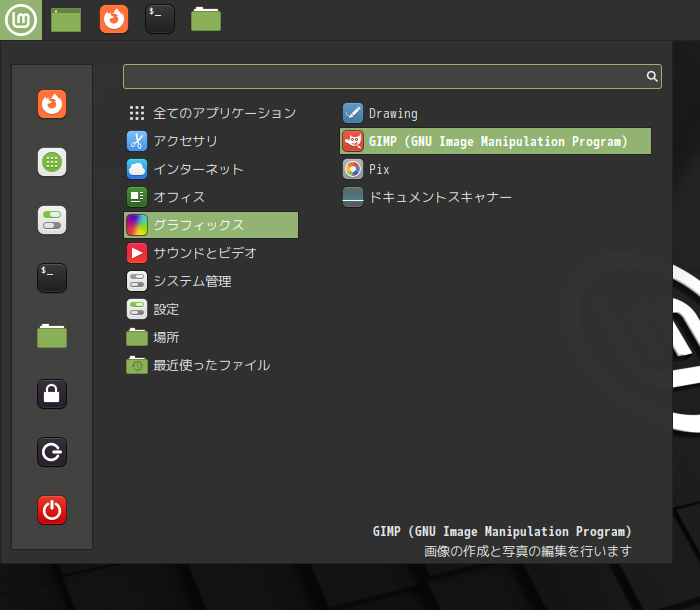Open System Settings in favorites sidebar
This screenshot has width=700, height=610.
pos(52,220)
